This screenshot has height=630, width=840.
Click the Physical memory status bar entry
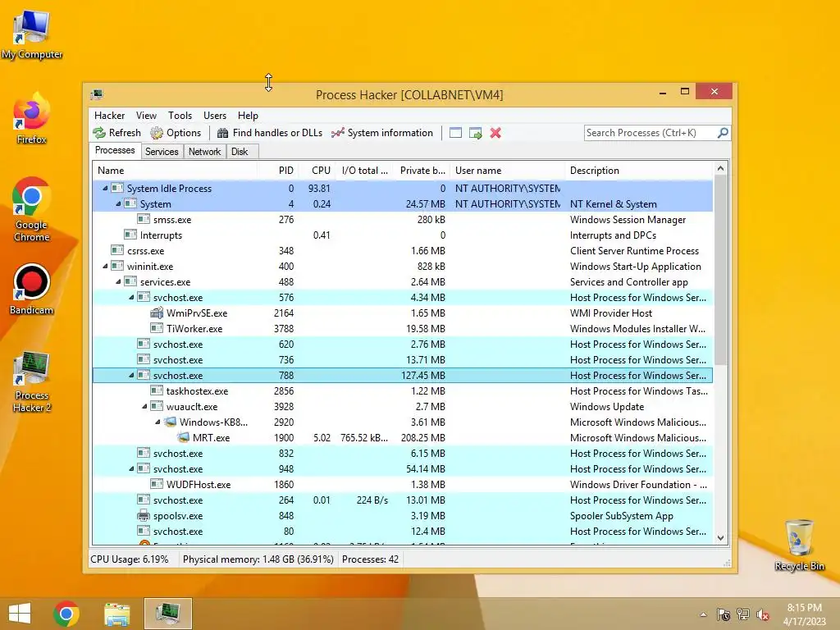[258, 559]
